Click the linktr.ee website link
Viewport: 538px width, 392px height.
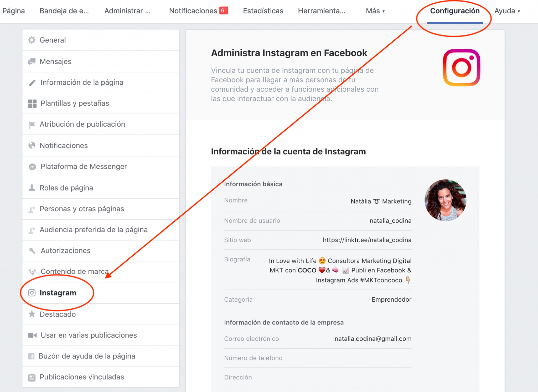(x=367, y=240)
